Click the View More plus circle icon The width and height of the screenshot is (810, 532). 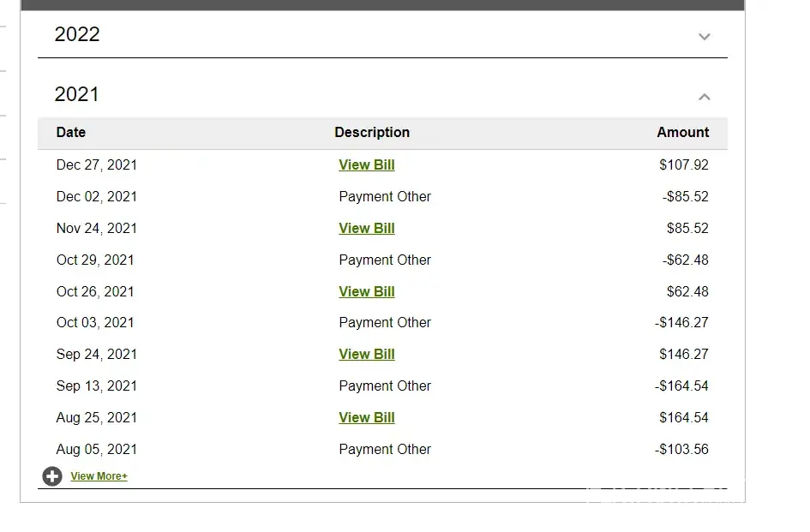coord(52,476)
